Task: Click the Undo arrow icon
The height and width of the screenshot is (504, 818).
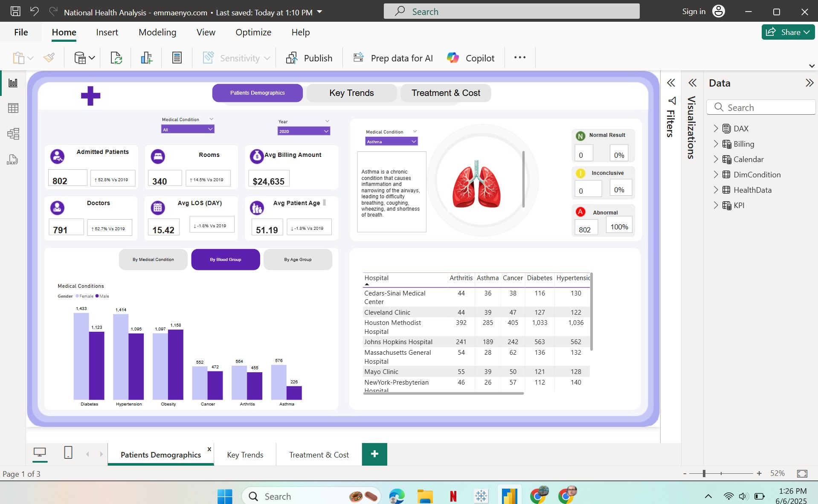Action: pyautogui.click(x=35, y=12)
